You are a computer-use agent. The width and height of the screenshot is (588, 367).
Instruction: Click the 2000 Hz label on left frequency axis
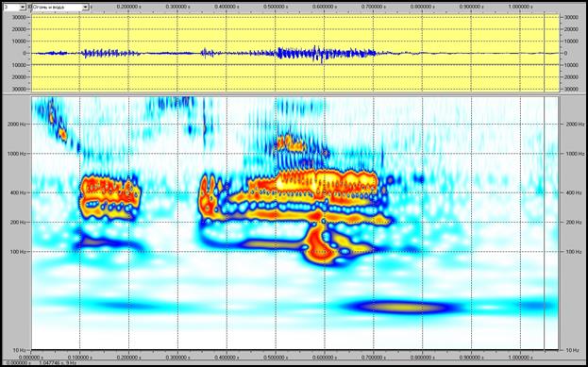tap(16, 125)
